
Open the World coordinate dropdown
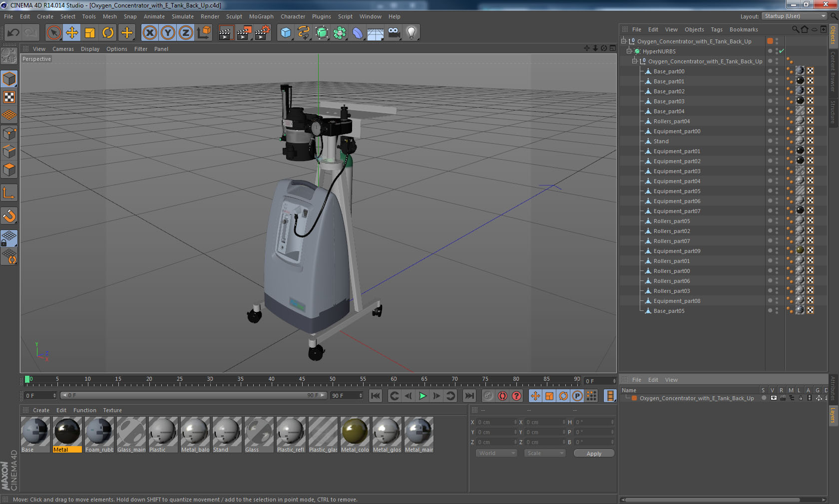(x=496, y=453)
